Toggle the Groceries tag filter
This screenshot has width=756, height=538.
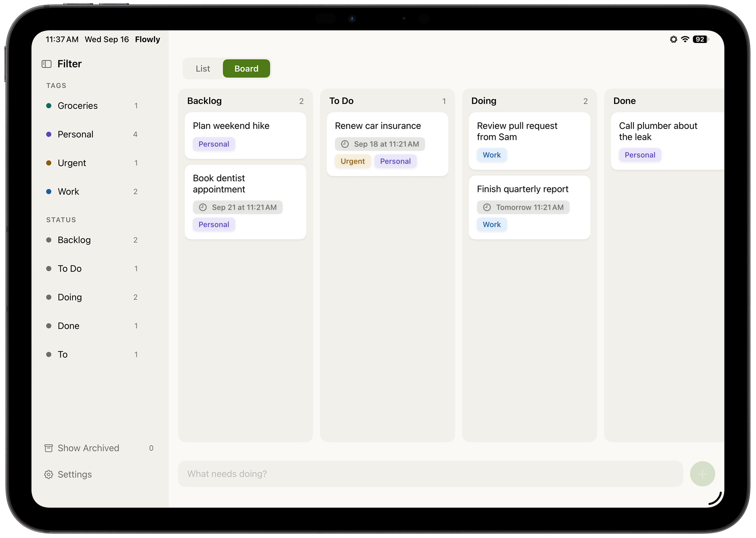tap(92, 106)
